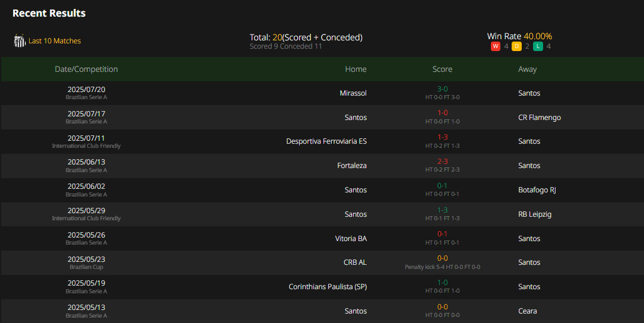The width and height of the screenshot is (644, 323).
Task: Click the red W wins badge
Action: pyautogui.click(x=496, y=46)
